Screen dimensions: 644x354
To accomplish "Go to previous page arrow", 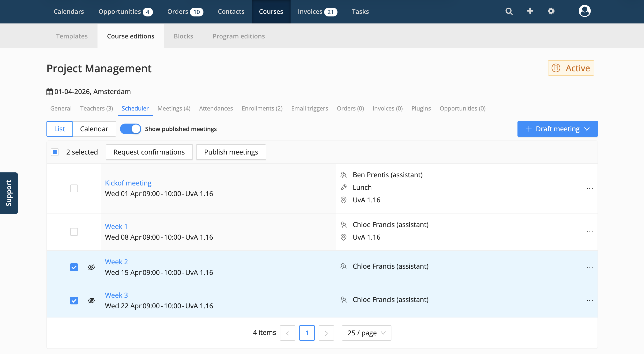I will coord(287,333).
